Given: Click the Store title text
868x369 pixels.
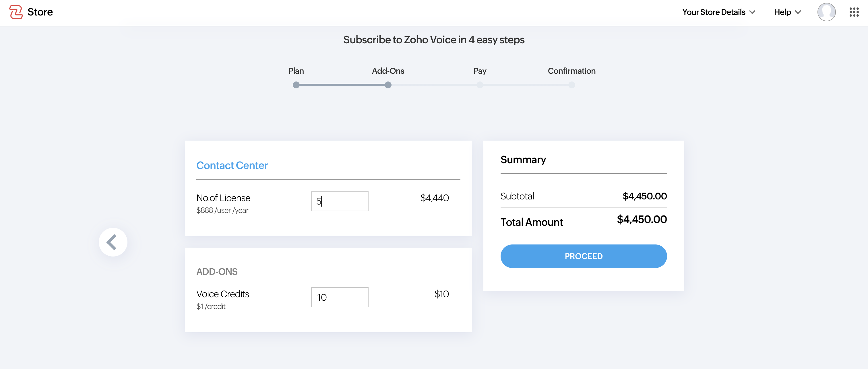Looking at the screenshot, I should click(x=40, y=12).
